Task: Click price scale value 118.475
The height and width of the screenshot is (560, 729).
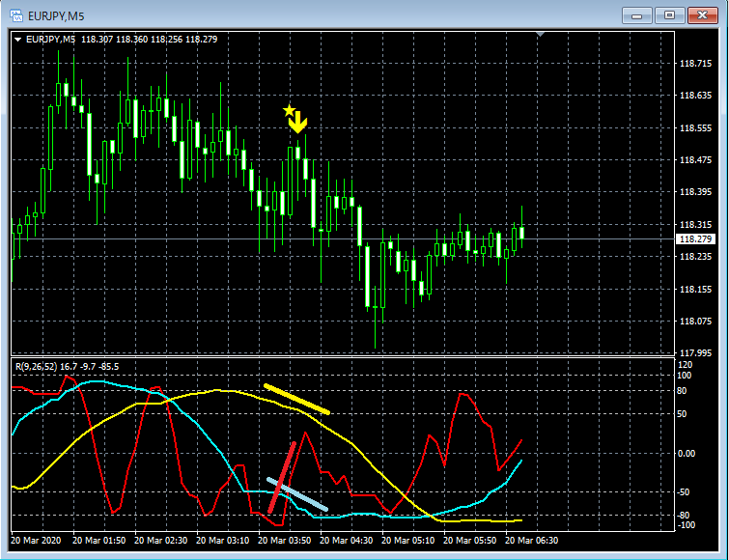Action: point(695,160)
